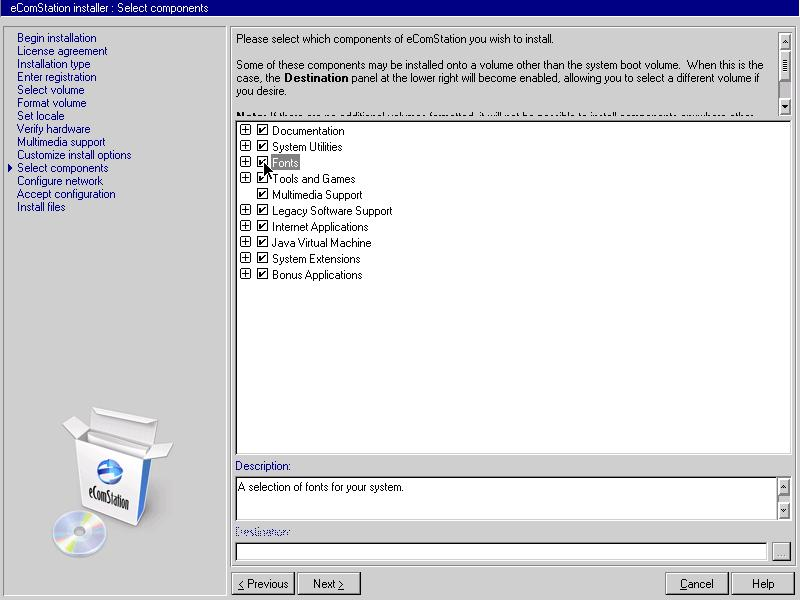Click Description box scroll up arrow
The width and height of the screenshot is (800, 600).
[x=784, y=486]
